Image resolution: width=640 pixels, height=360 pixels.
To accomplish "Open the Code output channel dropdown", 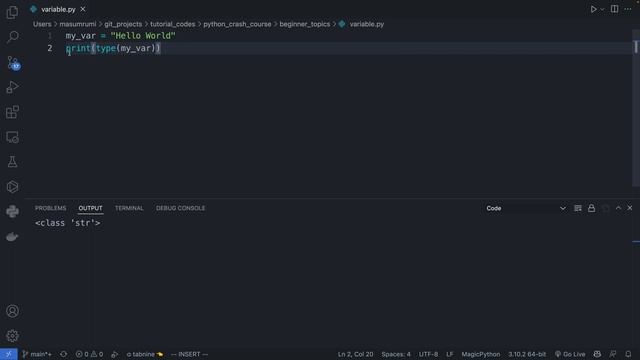I will pos(526,208).
